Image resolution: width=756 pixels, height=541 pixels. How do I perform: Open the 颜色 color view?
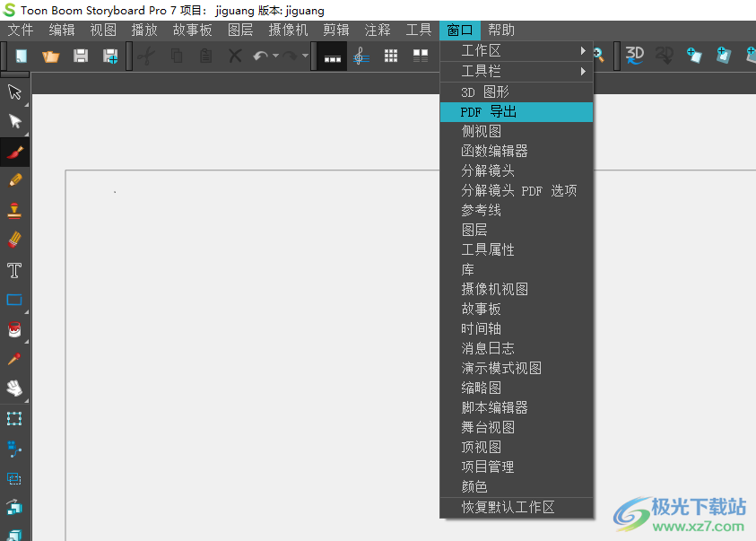517,486
